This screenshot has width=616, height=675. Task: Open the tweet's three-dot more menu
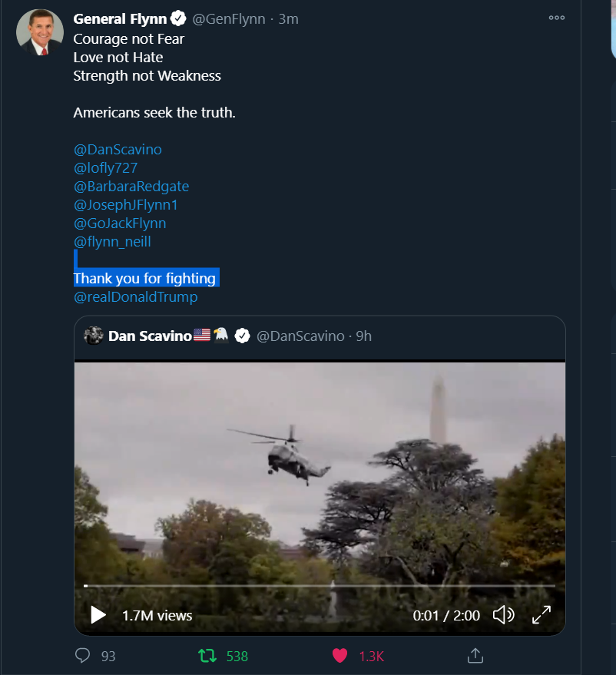pos(557,18)
